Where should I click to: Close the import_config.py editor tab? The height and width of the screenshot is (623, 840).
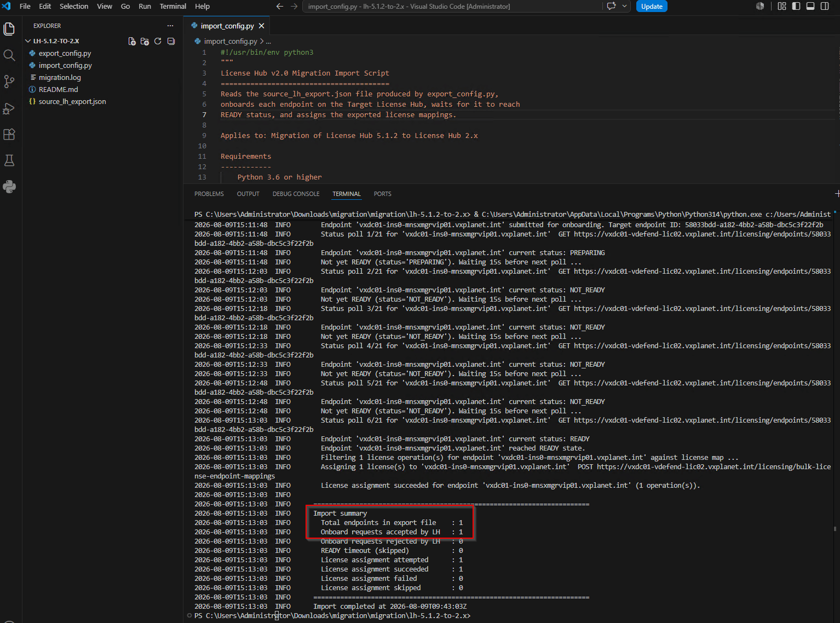pos(262,26)
